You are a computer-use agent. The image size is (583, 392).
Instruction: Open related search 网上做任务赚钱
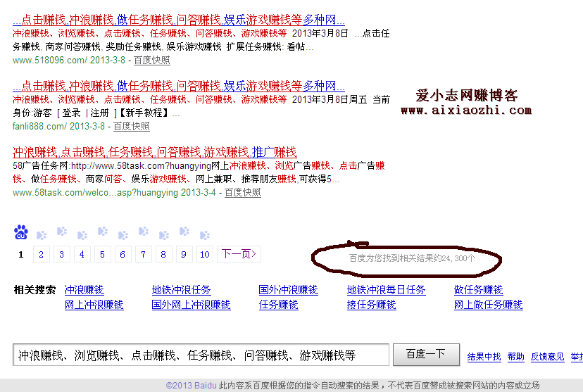click(489, 305)
